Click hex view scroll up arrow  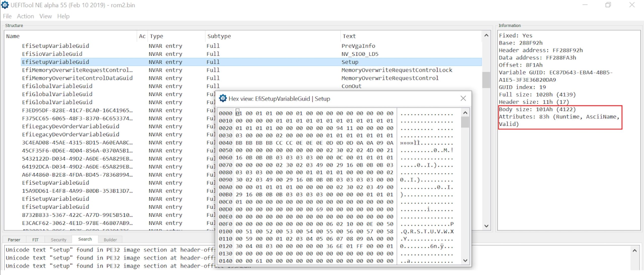(465, 113)
